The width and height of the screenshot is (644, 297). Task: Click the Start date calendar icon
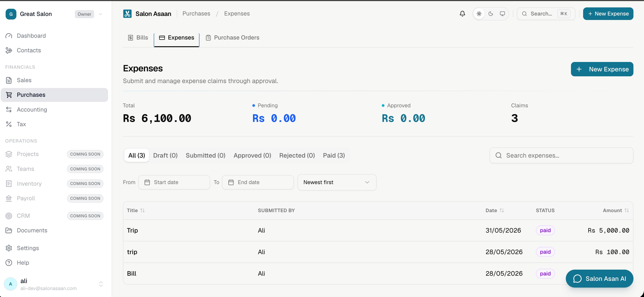tap(147, 182)
